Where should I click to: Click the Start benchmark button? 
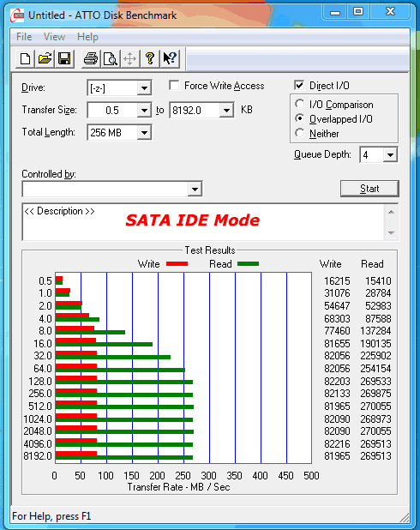coord(369,189)
